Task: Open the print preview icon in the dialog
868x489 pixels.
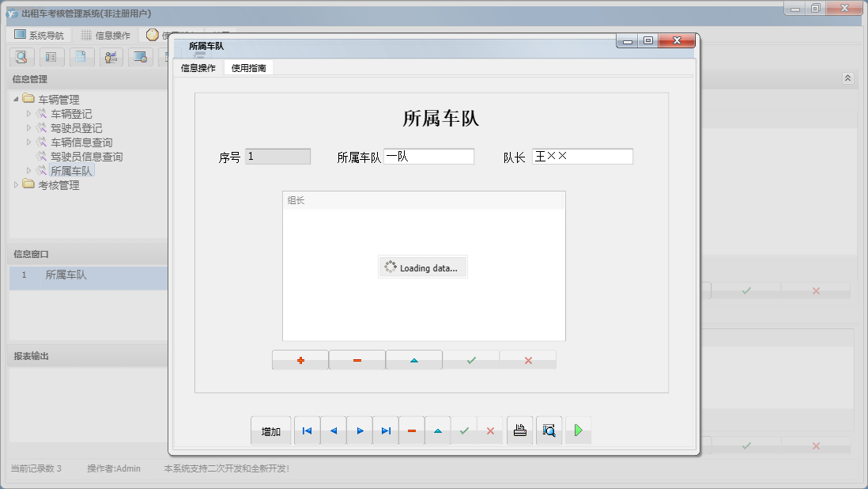Action: [x=549, y=430]
